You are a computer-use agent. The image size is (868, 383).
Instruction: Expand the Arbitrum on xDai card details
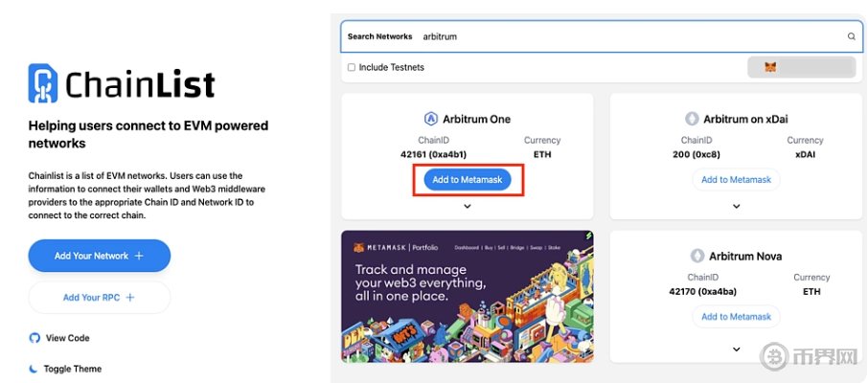[736, 206]
